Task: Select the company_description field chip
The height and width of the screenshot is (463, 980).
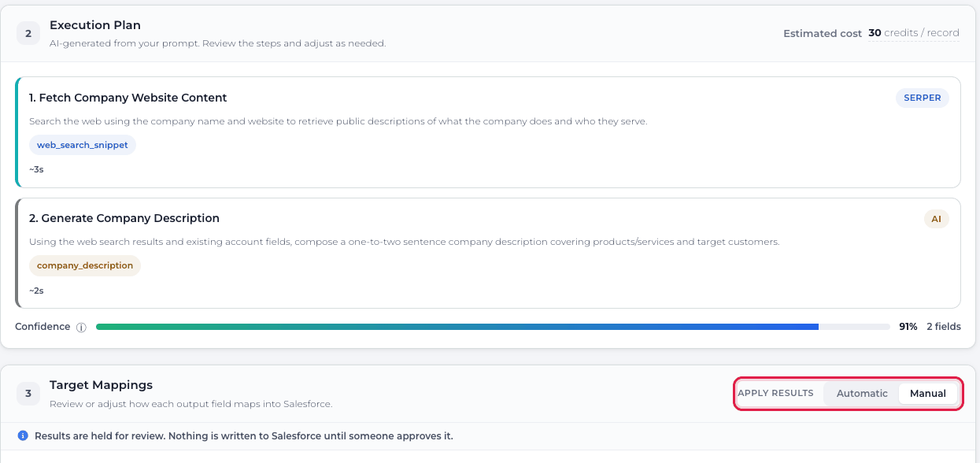Action: click(x=85, y=265)
